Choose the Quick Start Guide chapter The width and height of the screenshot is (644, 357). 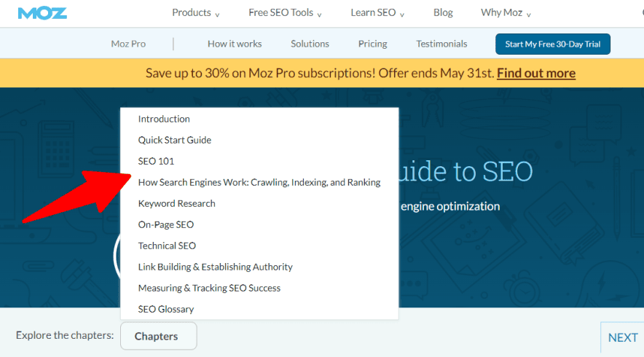[x=175, y=140]
